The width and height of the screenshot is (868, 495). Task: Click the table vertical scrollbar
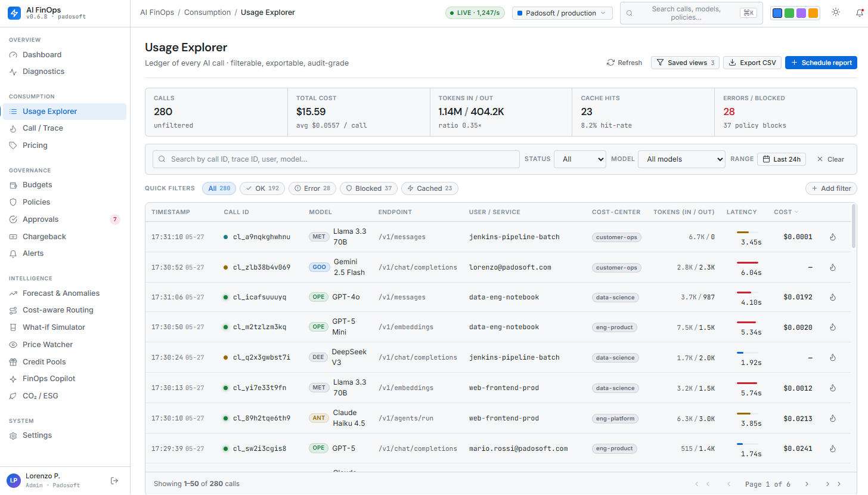click(x=854, y=227)
